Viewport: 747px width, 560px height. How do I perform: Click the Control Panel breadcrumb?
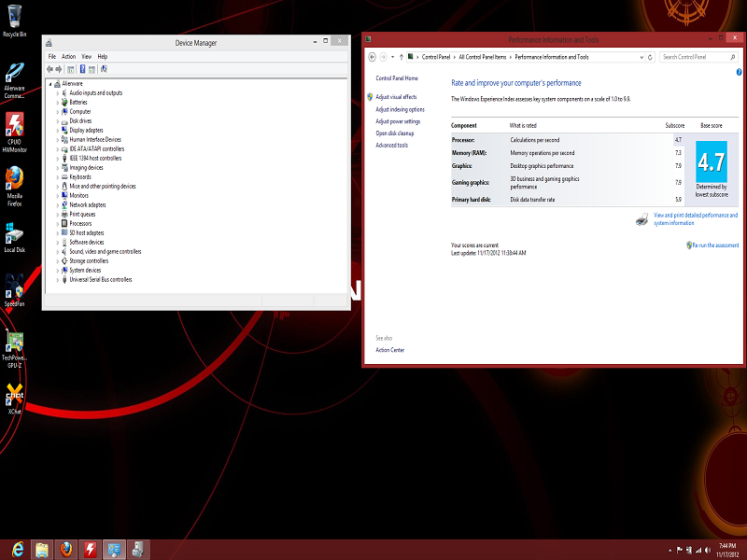436,57
